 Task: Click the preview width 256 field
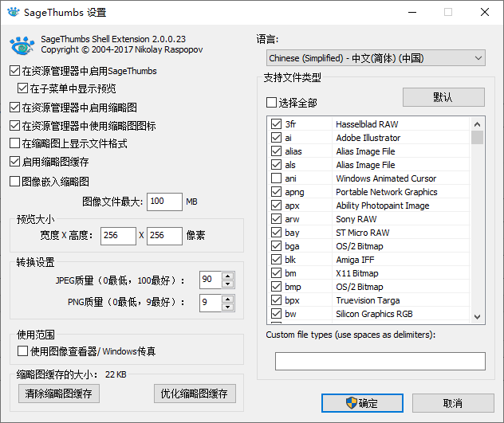[120, 236]
